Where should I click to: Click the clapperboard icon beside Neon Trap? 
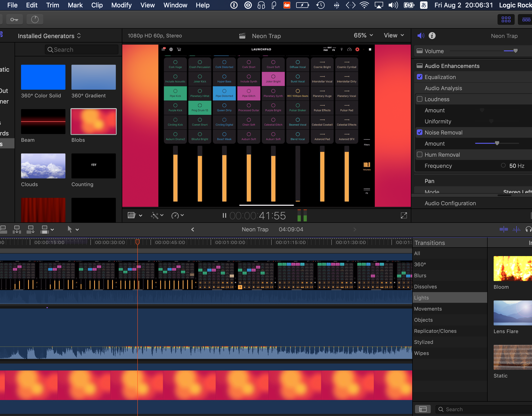[x=242, y=36]
